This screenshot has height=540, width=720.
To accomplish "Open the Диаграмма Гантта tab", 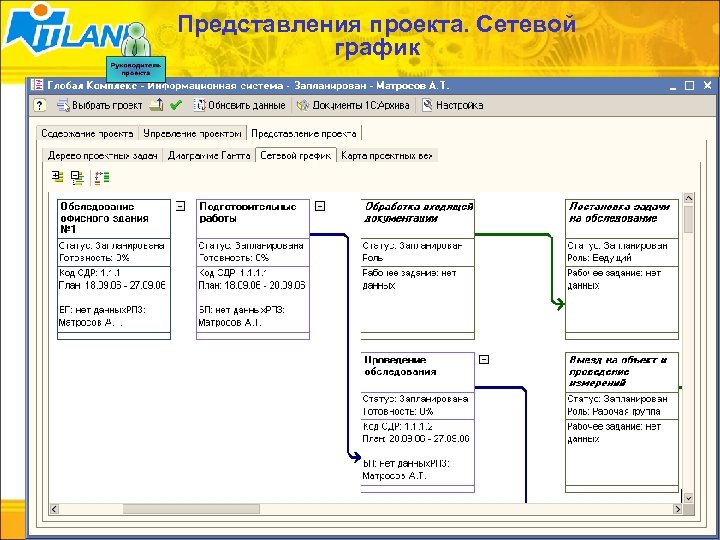I will click(209, 156).
